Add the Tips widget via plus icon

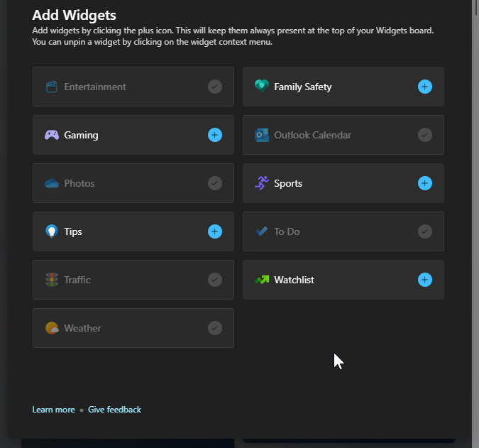coord(215,231)
